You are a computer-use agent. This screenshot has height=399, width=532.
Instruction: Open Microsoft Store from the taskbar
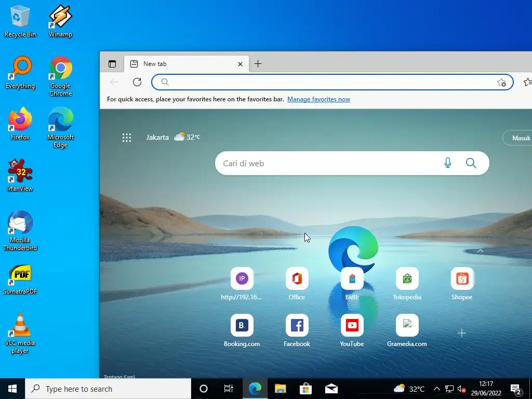click(305, 389)
